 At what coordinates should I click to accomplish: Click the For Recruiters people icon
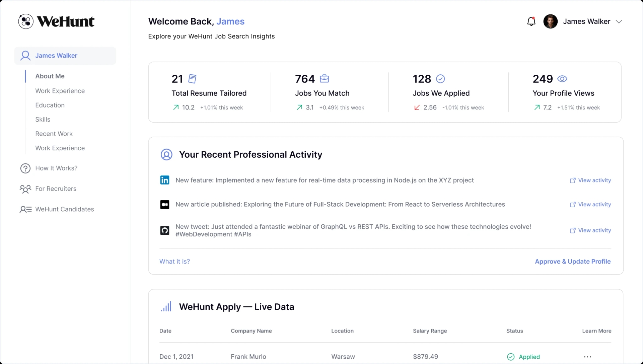point(25,189)
